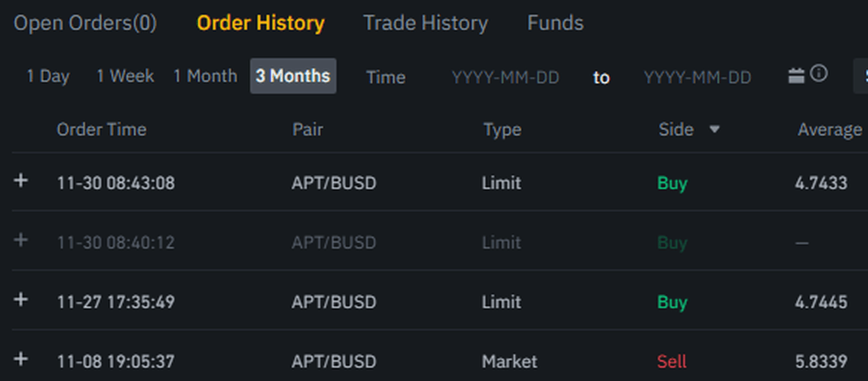
Task: Filter orders by 1 Week
Action: pyautogui.click(x=125, y=76)
